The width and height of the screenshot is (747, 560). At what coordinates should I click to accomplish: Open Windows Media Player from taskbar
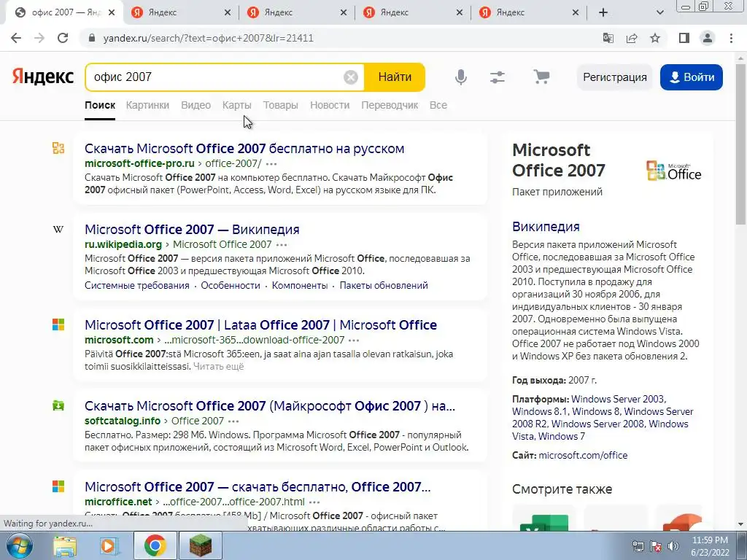click(109, 546)
